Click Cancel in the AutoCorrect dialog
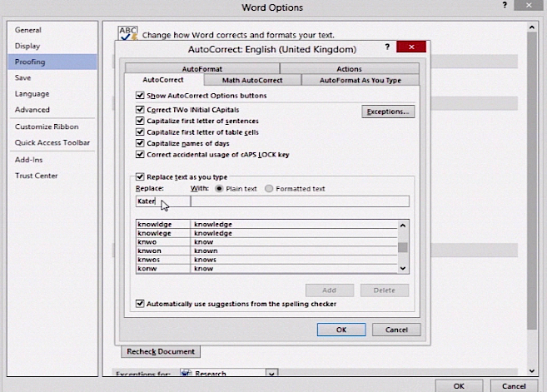 pos(396,330)
